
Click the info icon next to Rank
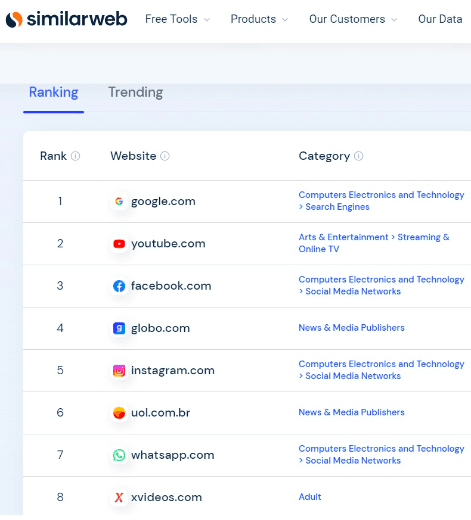(x=76, y=156)
